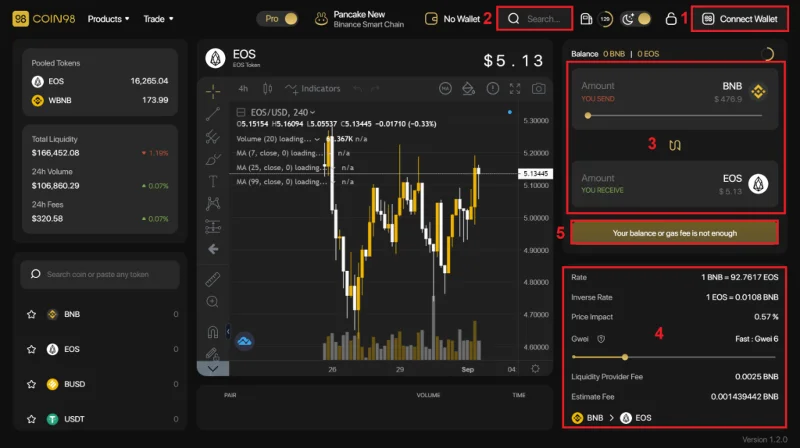Take a chart snapshot with camera icon
This screenshot has width=800, height=448.
538,89
